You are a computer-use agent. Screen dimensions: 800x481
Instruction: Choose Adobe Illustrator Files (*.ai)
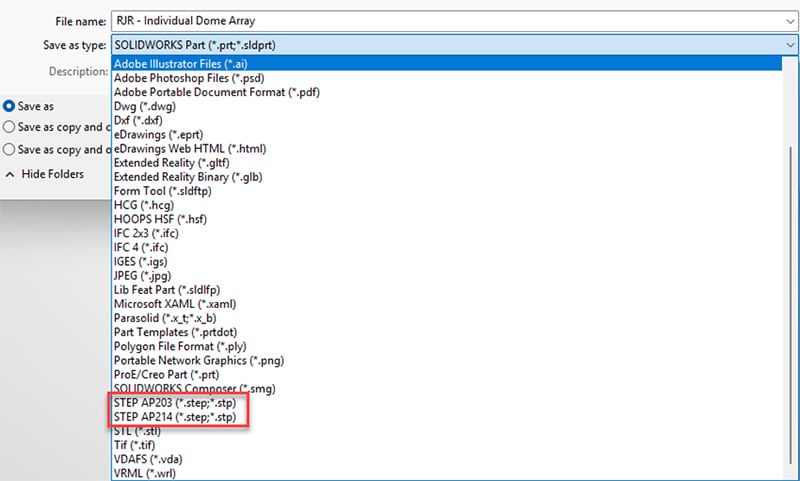click(x=446, y=64)
